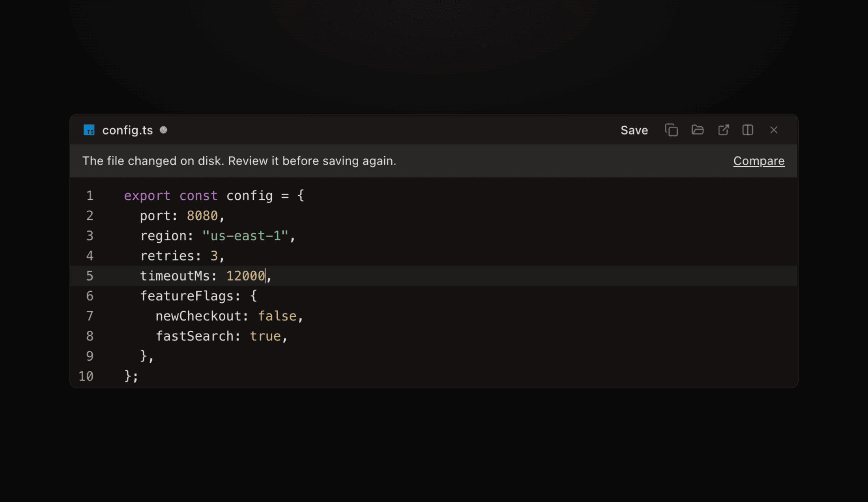
Task: Click the unsaved changes dot indicator
Action: [163, 130]
